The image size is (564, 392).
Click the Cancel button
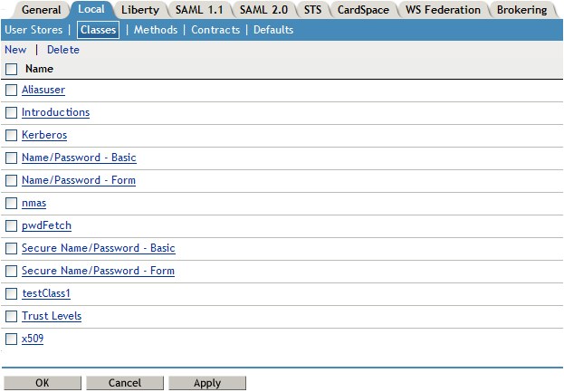coord(125,383)
